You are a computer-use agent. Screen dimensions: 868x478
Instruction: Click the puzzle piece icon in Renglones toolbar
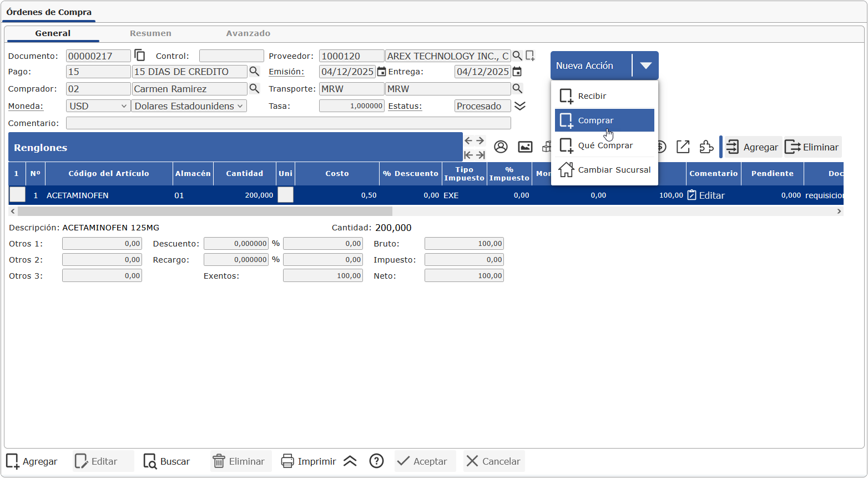706,147
